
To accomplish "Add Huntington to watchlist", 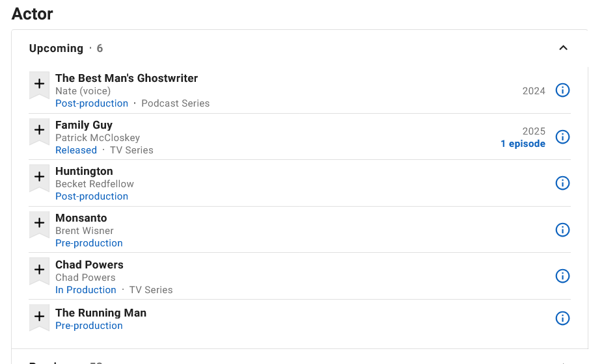I will [x=39, y=177].
